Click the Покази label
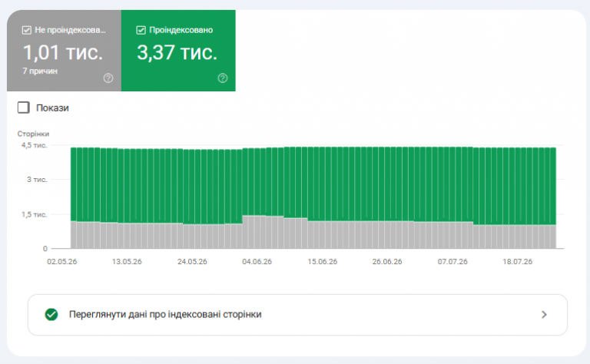This screenshot has width=590, height=364. point(52,108)
